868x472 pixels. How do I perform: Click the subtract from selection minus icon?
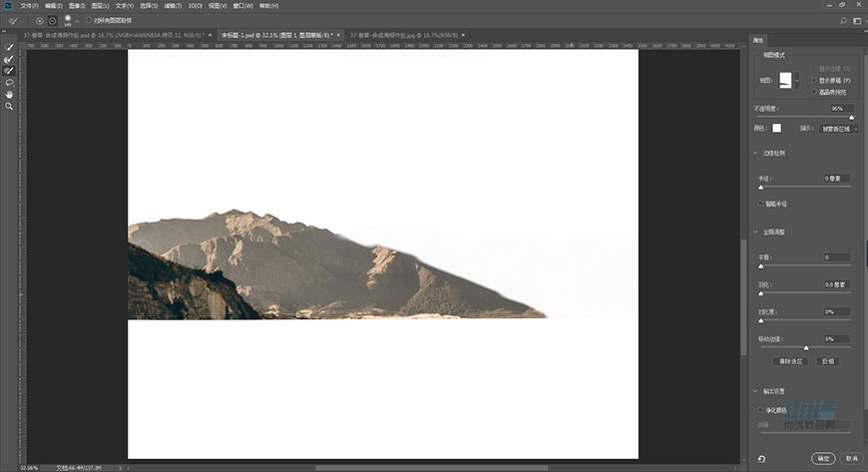pos(53,20)
